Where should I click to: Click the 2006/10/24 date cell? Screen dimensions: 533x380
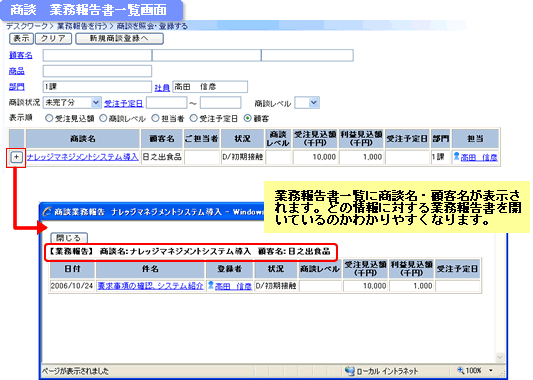coord(72,286)
